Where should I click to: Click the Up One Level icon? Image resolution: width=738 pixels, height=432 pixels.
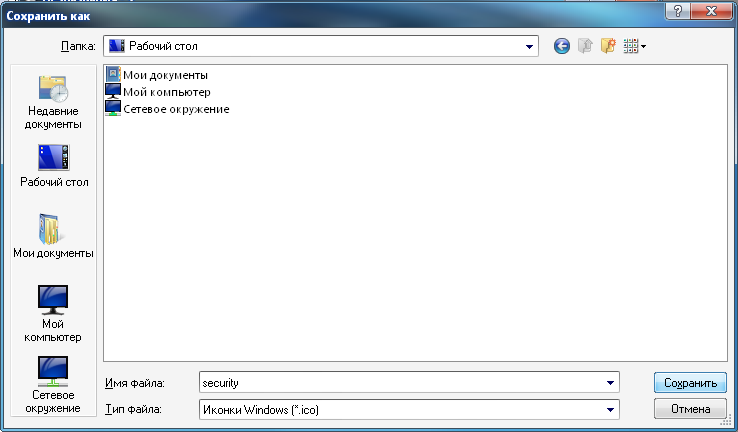585,46
